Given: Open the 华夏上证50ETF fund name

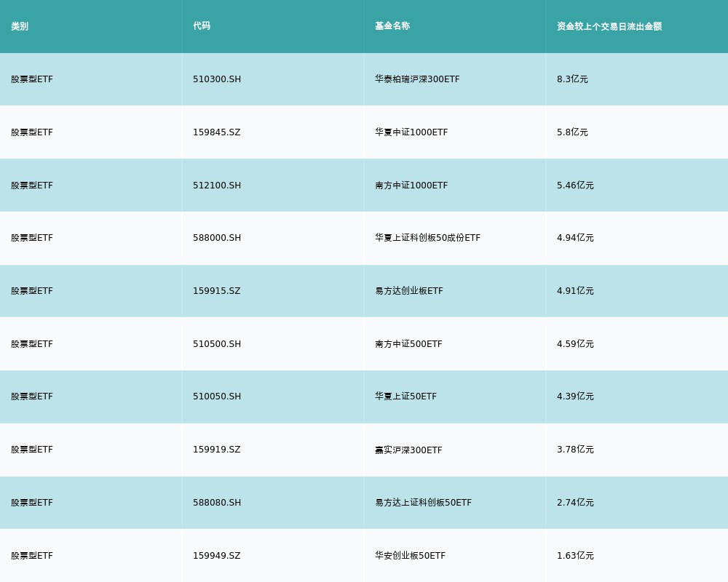Looking at the screenshot, I should (x=405, y=396).
